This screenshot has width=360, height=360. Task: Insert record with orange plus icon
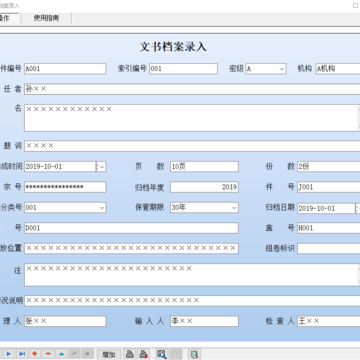point(35,354)
